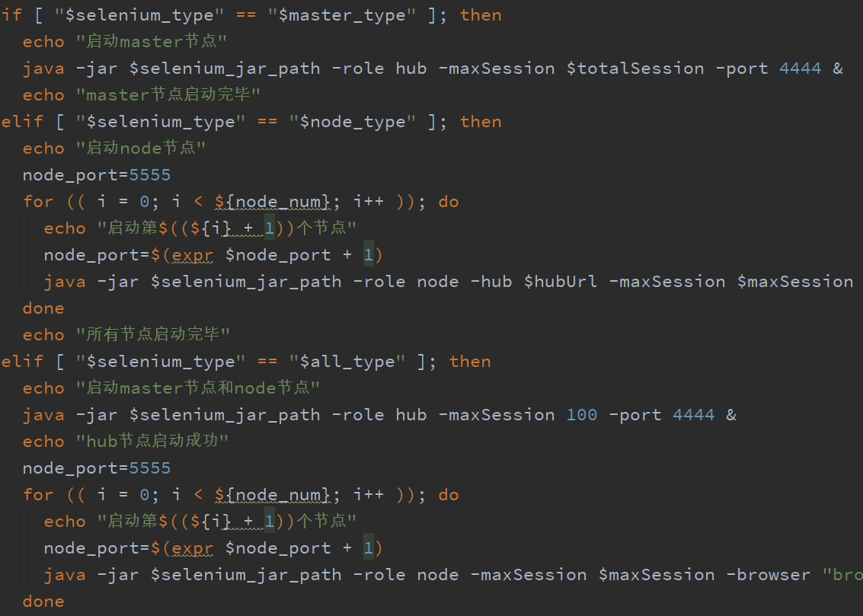Select the $all_type variable in the elif
Image resolution: width=863 pixels, height=616 pixels.
[x=347, y=361]
